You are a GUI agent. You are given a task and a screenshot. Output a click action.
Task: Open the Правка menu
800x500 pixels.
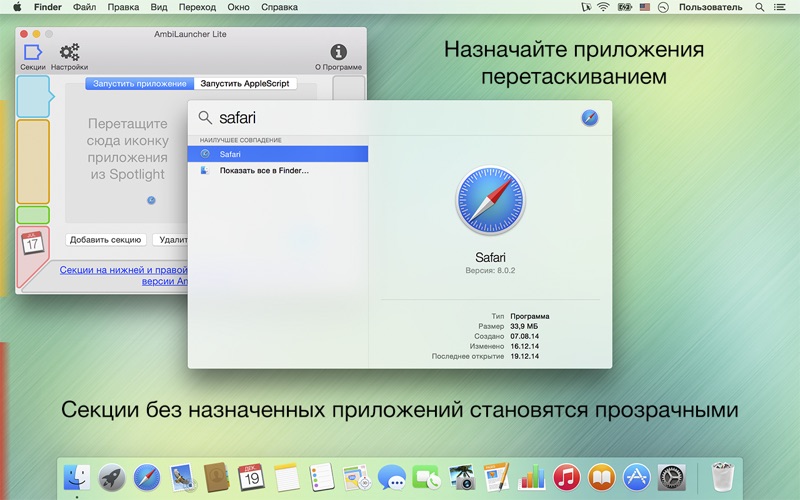point(123,7)
